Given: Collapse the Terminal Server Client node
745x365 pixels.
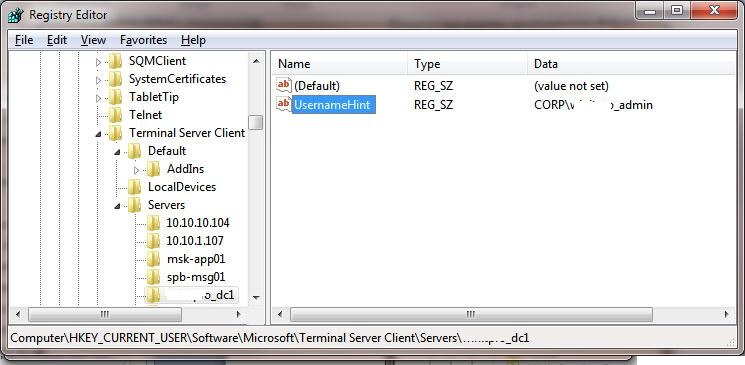Looking at the screenshot, I should click(98, 134).
